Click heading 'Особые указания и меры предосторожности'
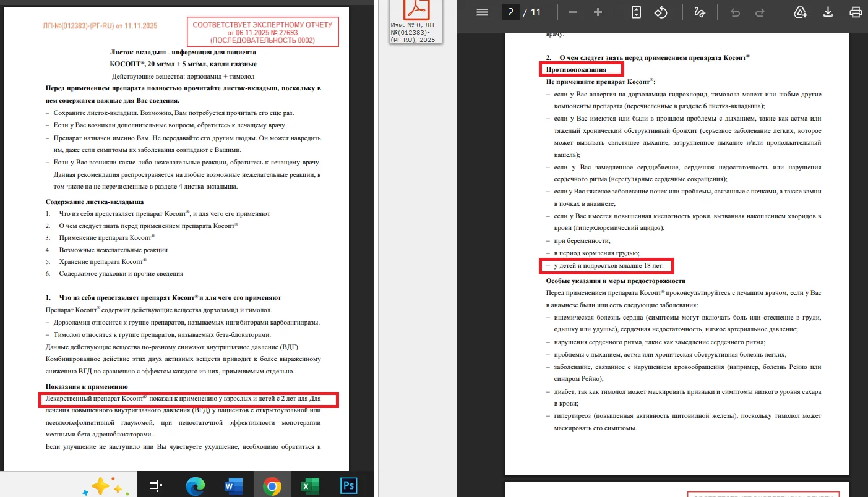Screen dimensions: 868x497 [616, 281]
